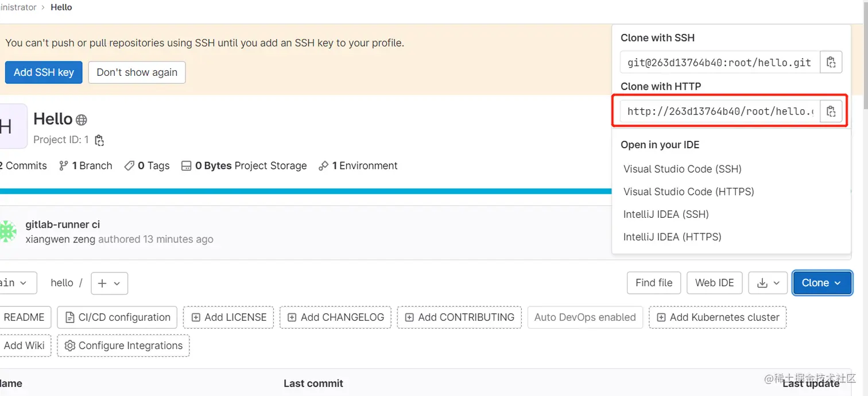This screenshot has width=868, height=396.
Task: Click the Hello project title
Action: click(53, 119)
